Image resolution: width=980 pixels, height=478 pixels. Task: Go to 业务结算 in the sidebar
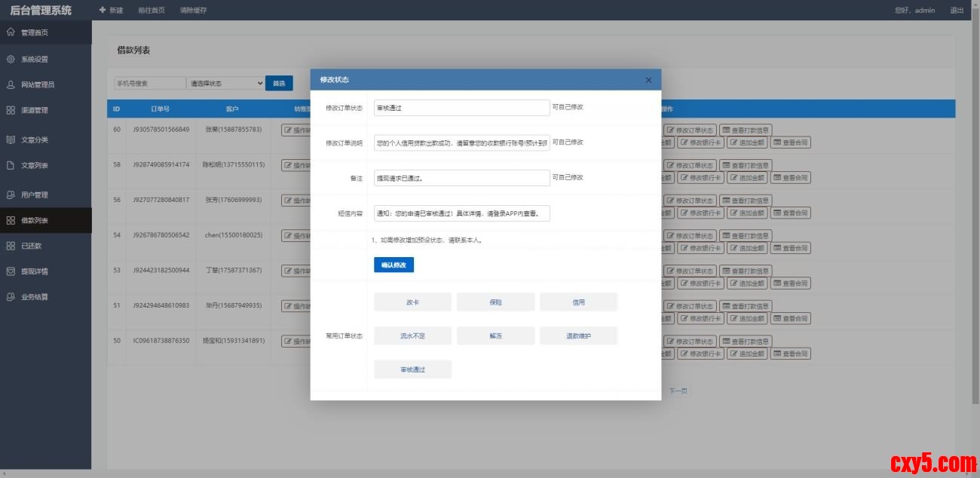(34, 297)
